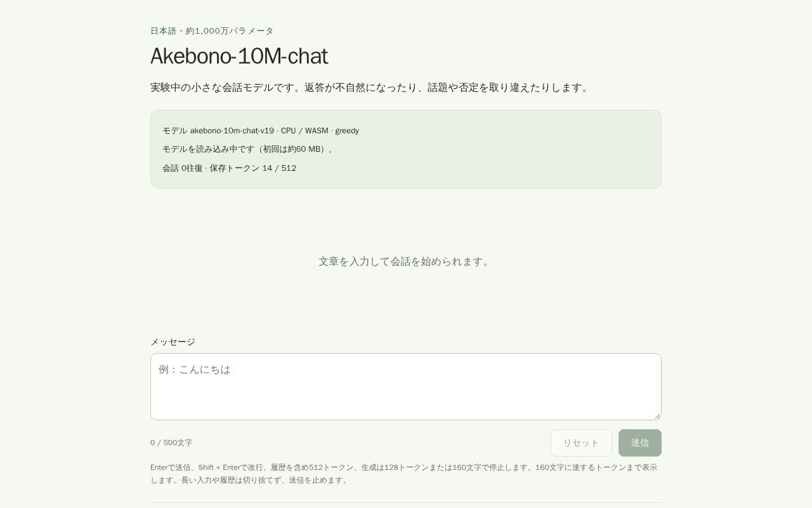812x508 pixels.
Task: Click the status モデルを読み込み中です
Action: click(249, 149)
